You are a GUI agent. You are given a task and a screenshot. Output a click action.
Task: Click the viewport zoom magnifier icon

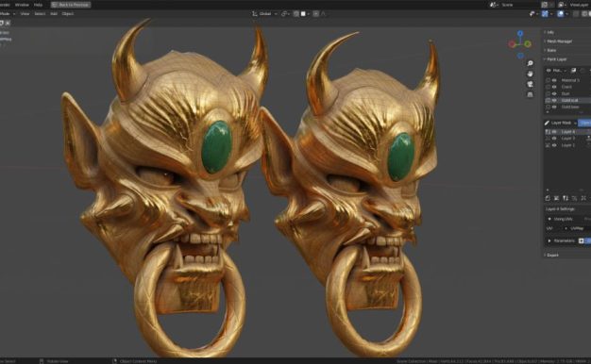[x=530, y=63]
